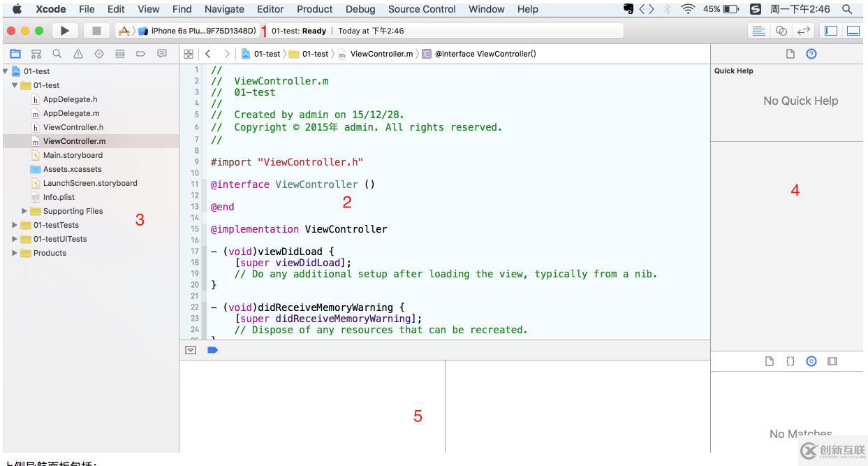Open LaunchScreen.storyboard file
This screenshot has width=868, height=466.
click(89, 183)
